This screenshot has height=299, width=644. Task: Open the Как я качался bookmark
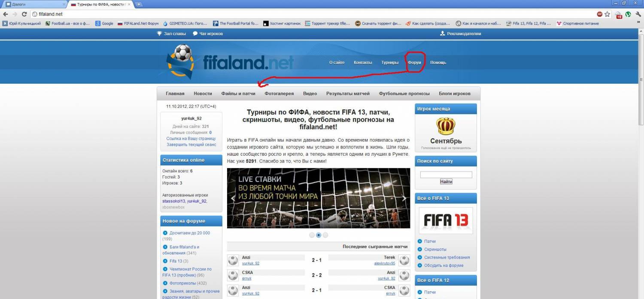point(478,24)
